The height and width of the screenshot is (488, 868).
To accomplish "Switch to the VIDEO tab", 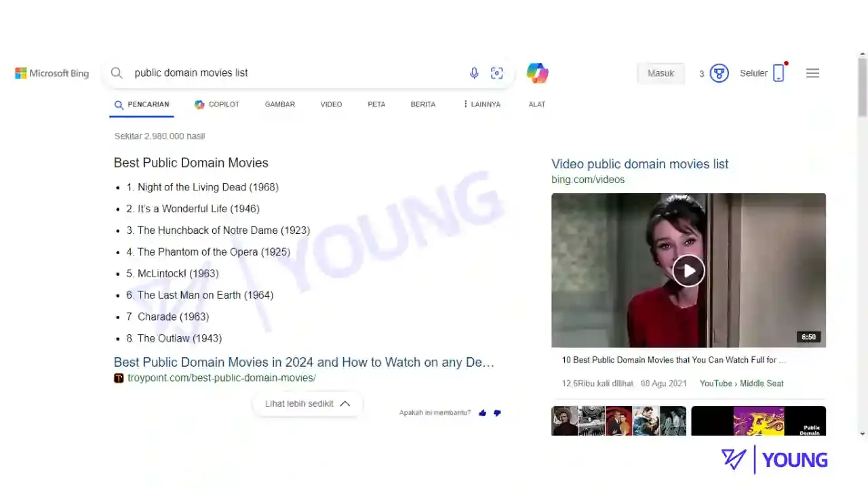I will 332,104.
